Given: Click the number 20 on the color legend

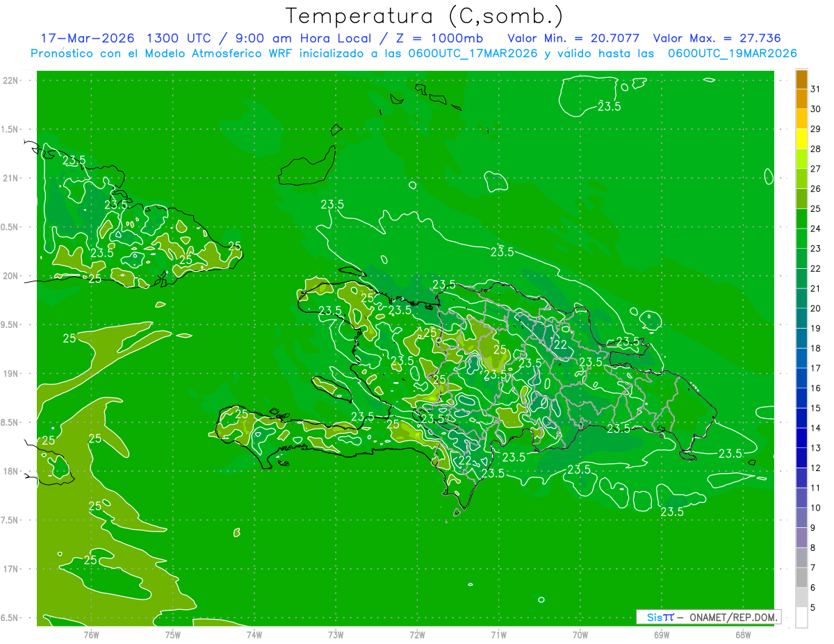Looking at the screenshot, I should [x=816, y=308].
